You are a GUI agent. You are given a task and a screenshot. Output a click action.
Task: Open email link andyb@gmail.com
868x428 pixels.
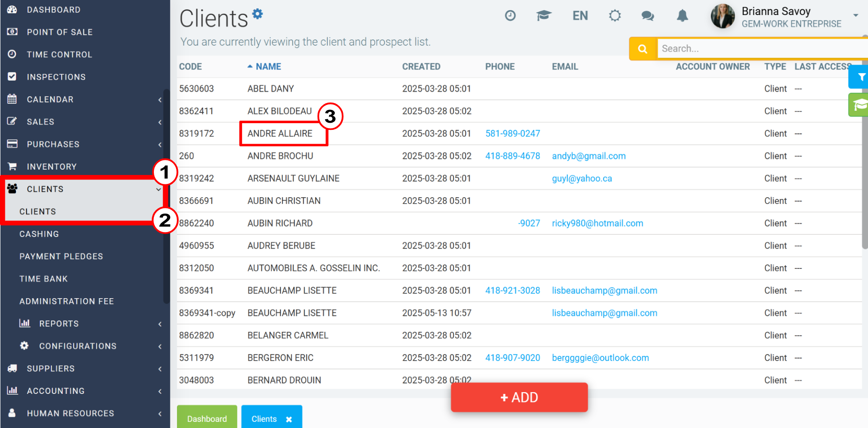[x=589, y=156]
